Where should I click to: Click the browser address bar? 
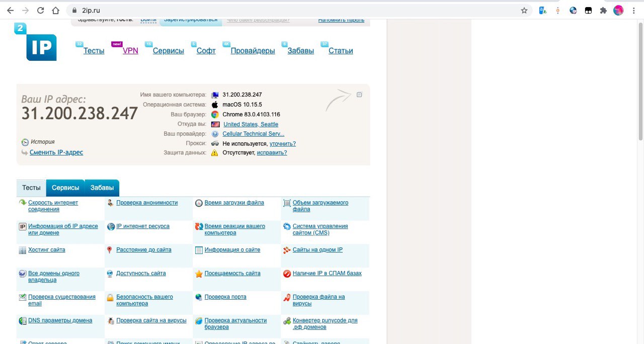[299, 10]
